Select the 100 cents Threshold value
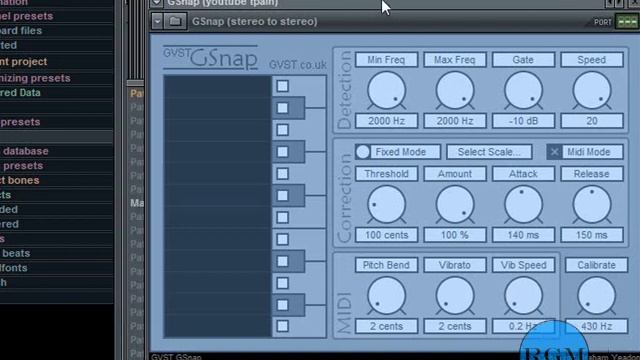 coord(386,235)
